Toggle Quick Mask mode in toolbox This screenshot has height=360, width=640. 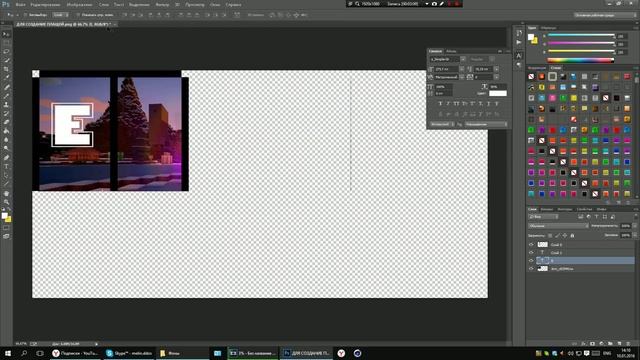6,228
